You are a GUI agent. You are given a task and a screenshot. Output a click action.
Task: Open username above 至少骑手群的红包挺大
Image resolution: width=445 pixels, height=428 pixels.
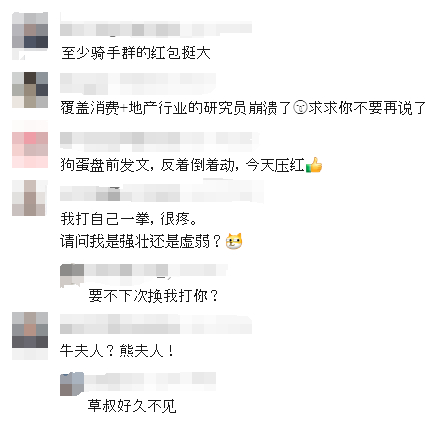[156, 27]
